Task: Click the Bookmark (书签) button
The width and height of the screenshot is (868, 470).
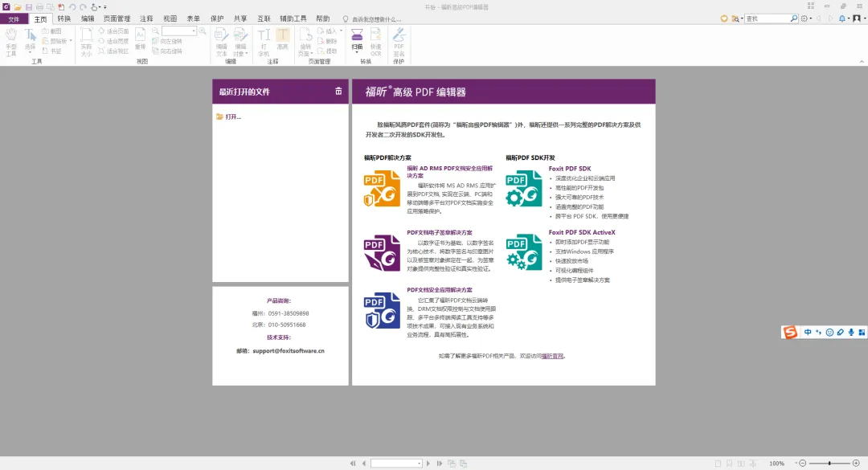Action: [52, 51]
